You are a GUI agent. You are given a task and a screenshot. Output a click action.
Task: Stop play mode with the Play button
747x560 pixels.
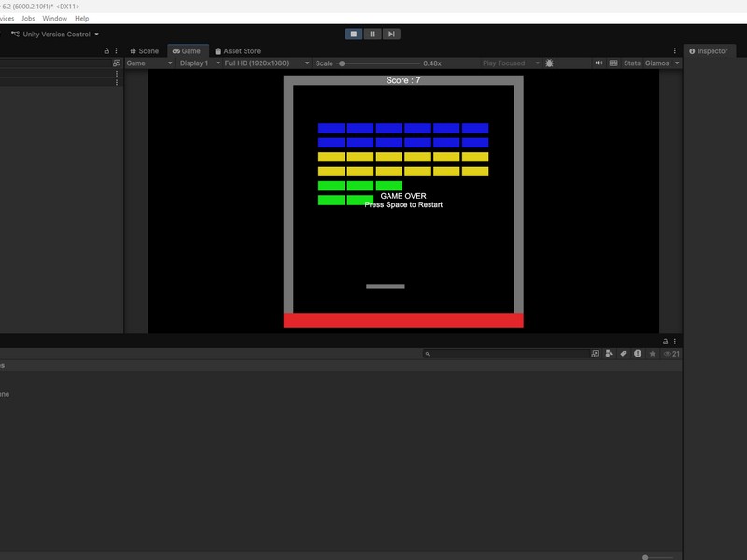click(354, 35)
